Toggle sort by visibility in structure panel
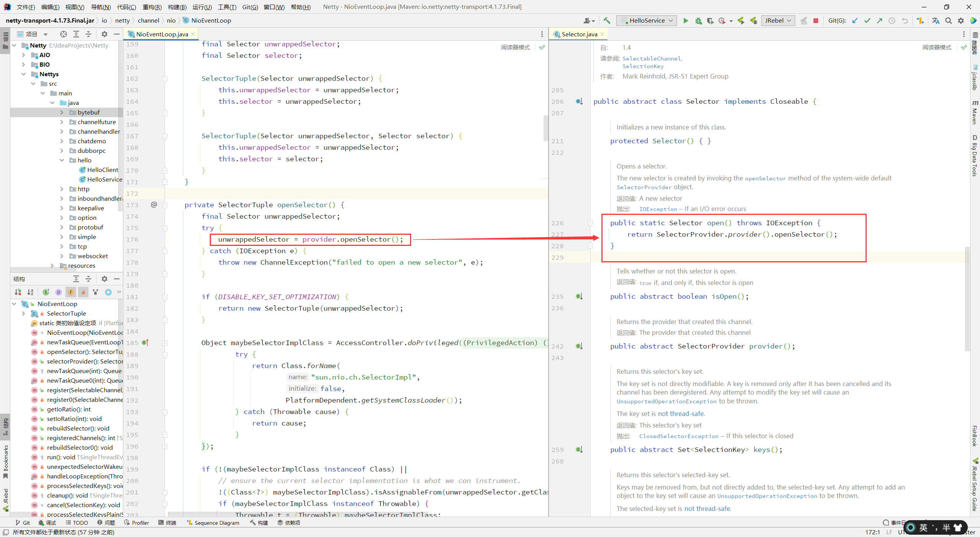 pos(18,292)
